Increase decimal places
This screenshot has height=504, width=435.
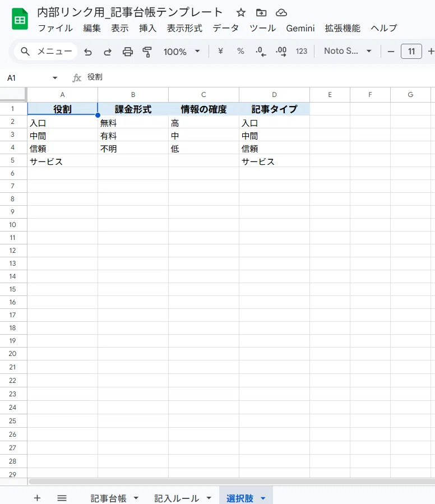281,52
